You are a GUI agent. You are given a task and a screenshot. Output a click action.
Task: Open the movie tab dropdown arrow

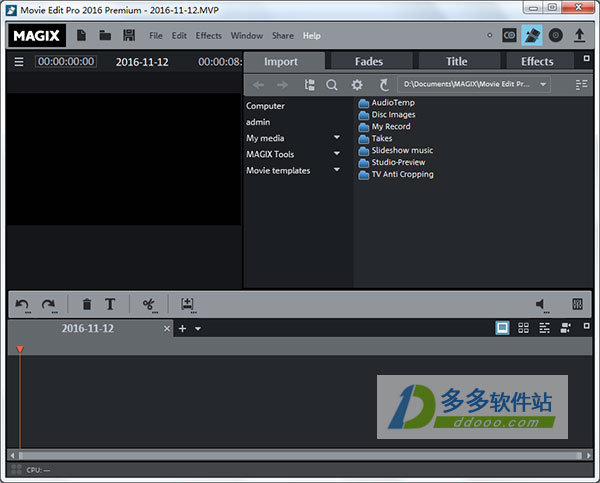tap(198, 329)
